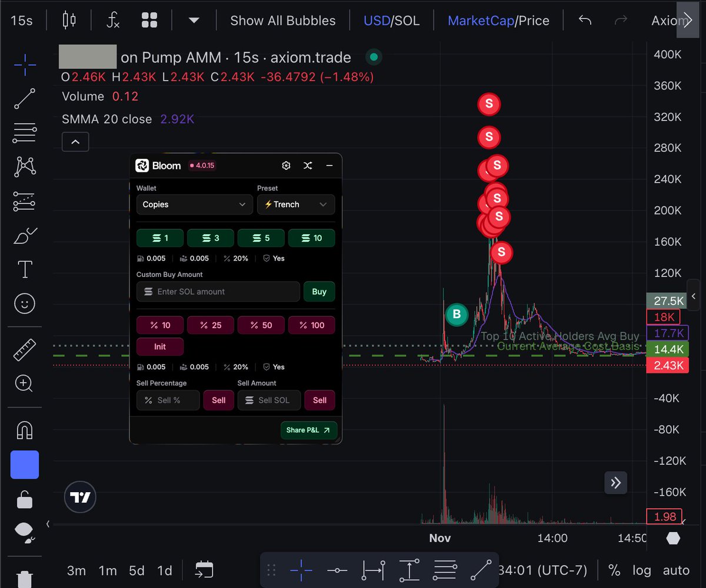This screenshot has height=588, width=706.
Task: Open the forecasting and measurement tools
Action: pyautogui.click(x=25, y=202)
